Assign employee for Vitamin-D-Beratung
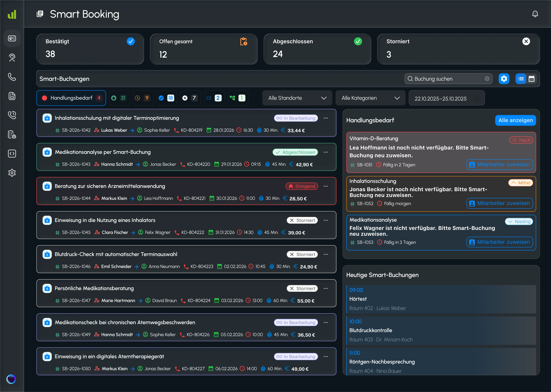Screen dimensions: 551x392 coord(500,165)
